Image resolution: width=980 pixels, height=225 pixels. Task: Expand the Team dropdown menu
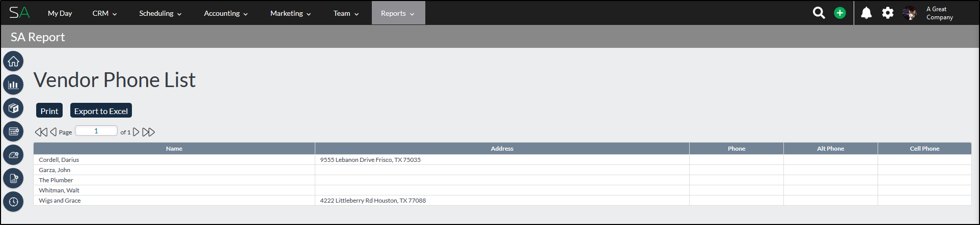click(346, 13)
